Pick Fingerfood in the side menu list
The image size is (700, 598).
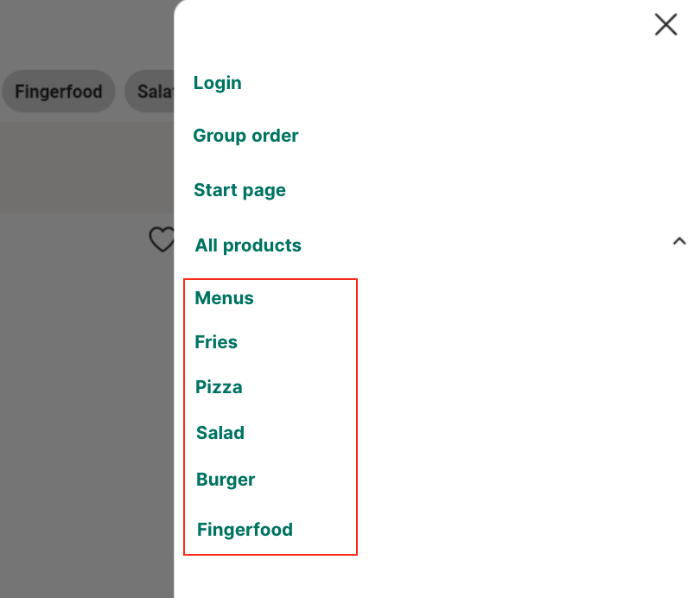tap(245, 530)
